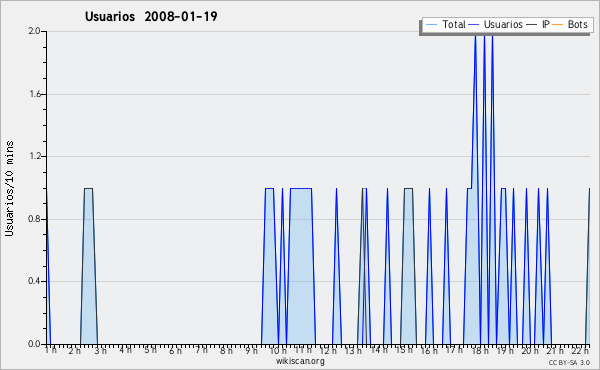Click the '20 h' x-axis label
The width and height of the screenshot is (600, 370).
530,350
